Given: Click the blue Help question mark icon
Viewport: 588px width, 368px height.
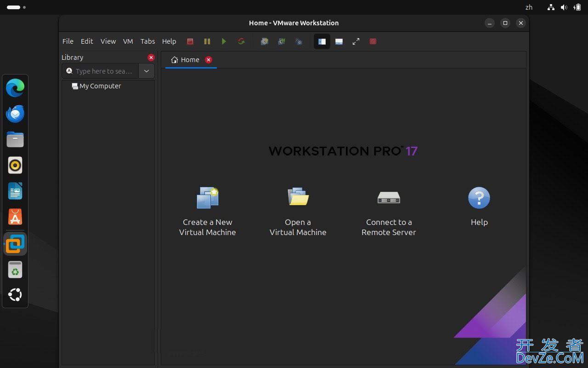Looking at the screenshot, I should click(479, 198).
